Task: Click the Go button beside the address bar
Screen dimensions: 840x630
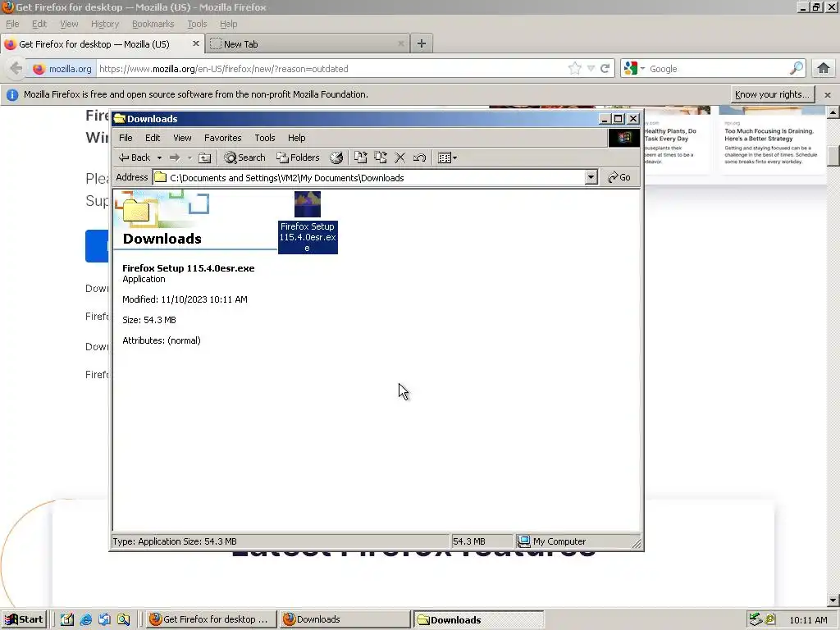Action: [619, 177]
